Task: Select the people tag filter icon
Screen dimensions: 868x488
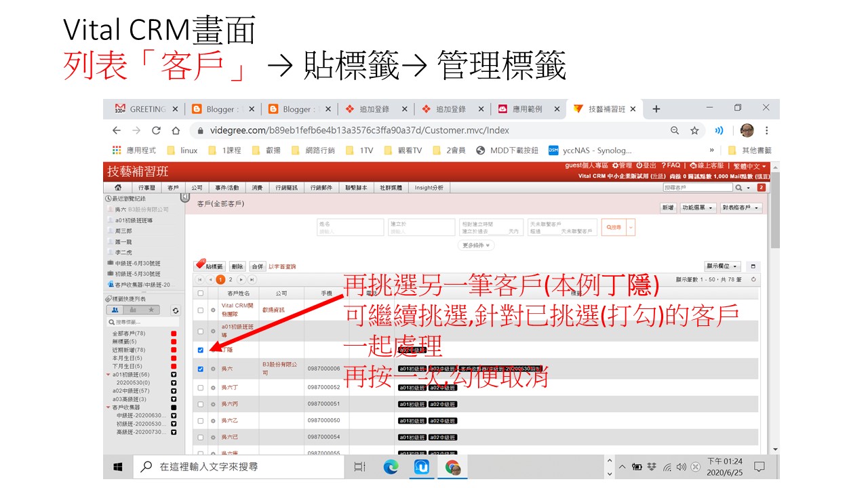Action: tap(115, 310)
